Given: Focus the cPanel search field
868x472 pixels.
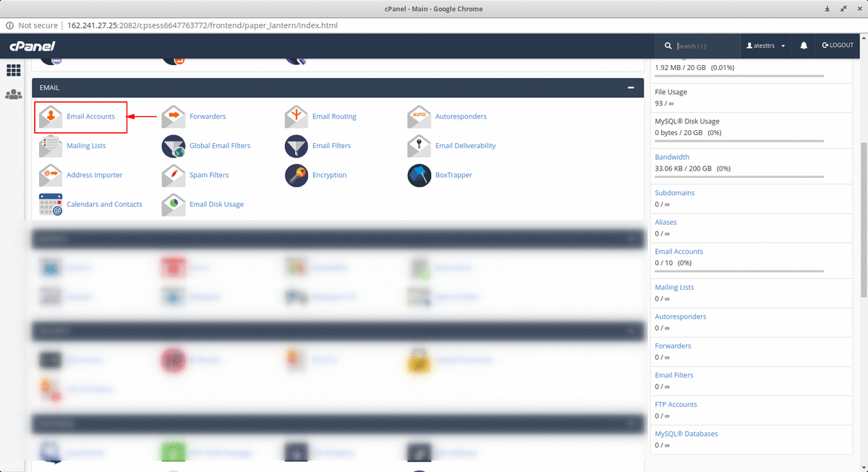Looking at the screenshot, I should 706,46.
